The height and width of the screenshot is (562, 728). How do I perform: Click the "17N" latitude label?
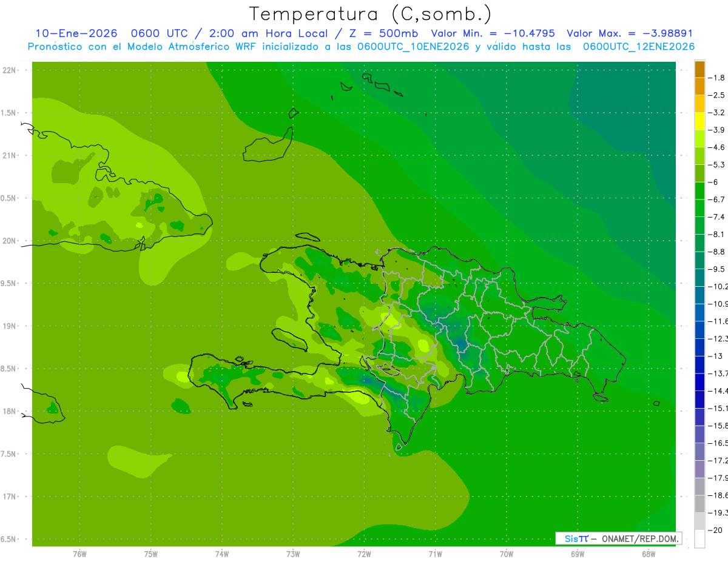(10, 497)
